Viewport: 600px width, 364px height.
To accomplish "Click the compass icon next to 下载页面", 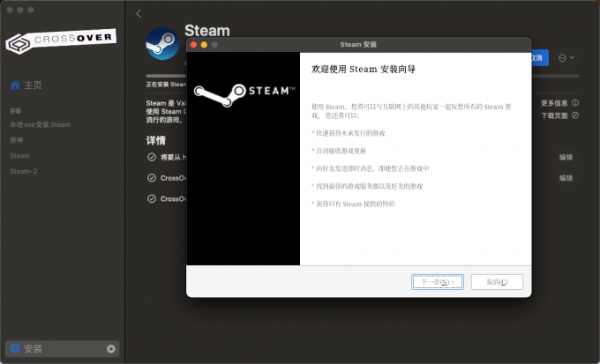I will tap(575, 115).
